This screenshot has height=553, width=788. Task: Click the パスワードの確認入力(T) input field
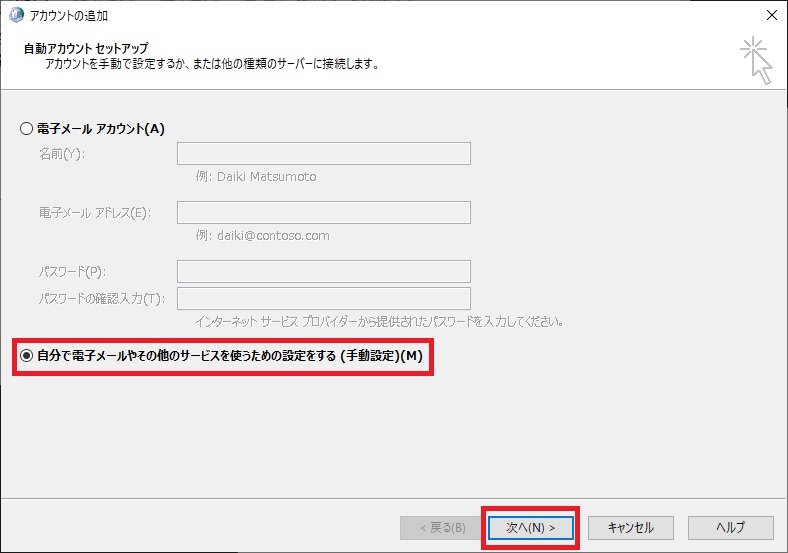[324, 299]
